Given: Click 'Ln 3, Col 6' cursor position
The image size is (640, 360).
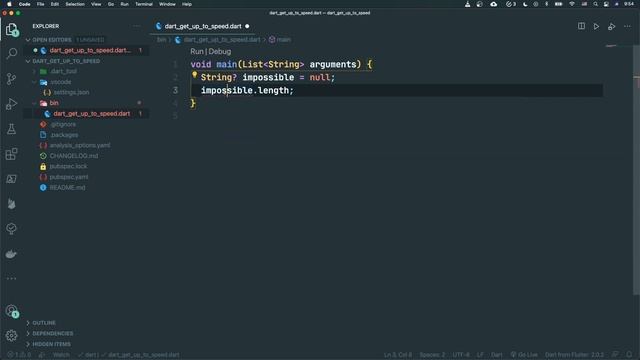Looking at the screenshot, I should [x=398, y=355].
